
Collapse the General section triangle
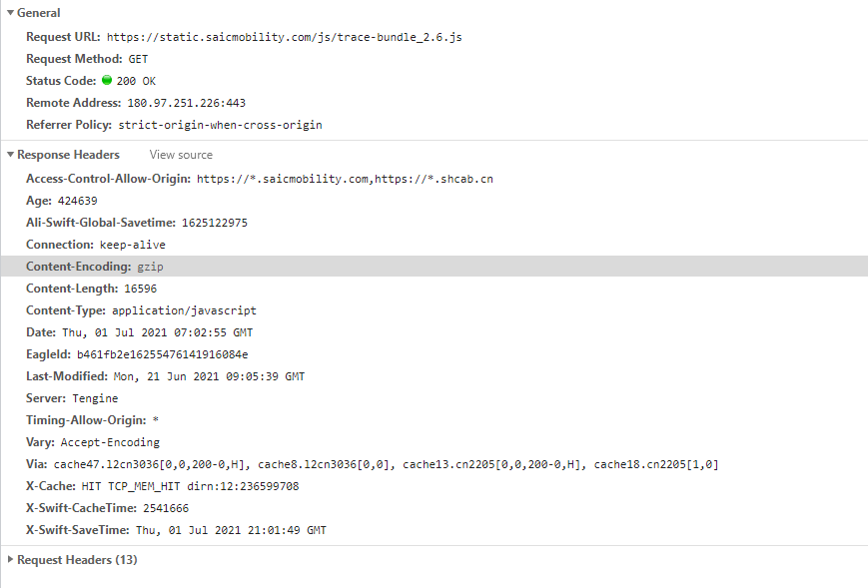(10, 13)
